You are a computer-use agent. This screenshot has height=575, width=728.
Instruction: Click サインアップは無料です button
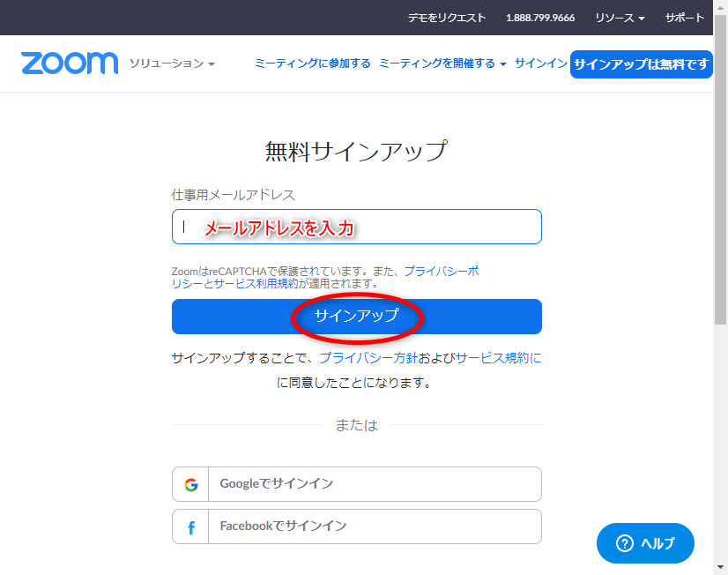[x=641, y=64]
